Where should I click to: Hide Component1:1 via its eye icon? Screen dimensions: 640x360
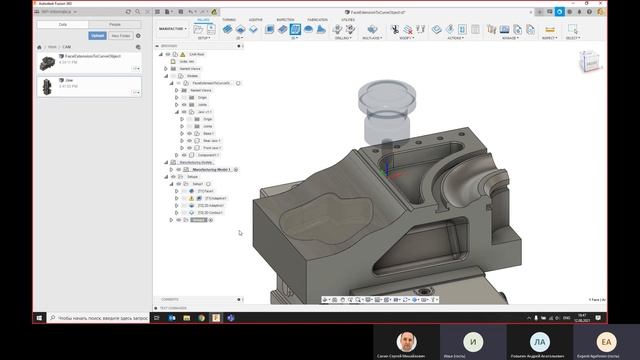[184, 155]
